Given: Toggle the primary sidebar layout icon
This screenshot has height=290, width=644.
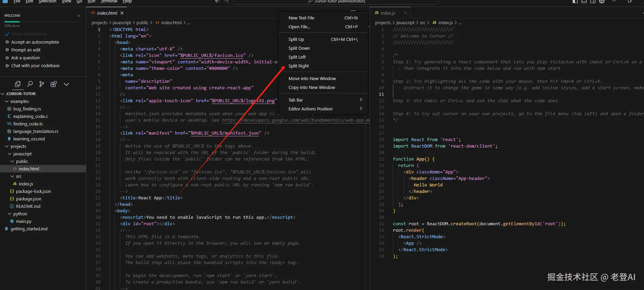Looking at the screenshot, I should 575,1.
